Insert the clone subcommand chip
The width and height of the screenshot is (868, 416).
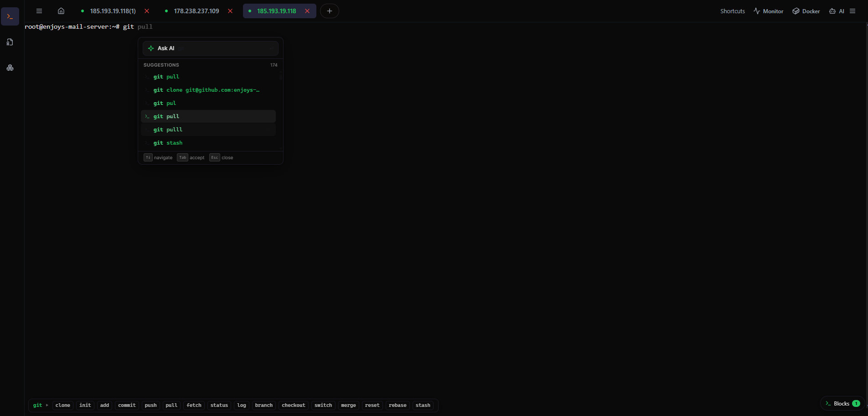(63, 405)
